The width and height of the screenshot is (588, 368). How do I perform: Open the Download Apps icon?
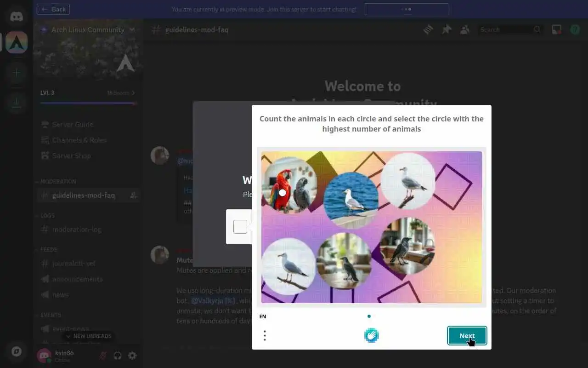pyautogui.click(x=17, y=103)
